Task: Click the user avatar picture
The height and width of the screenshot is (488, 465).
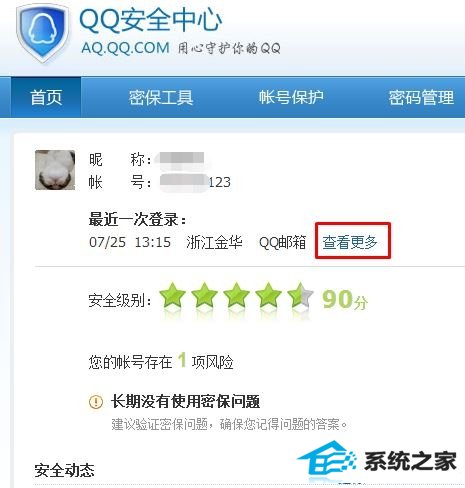Action: click(55, 170)
